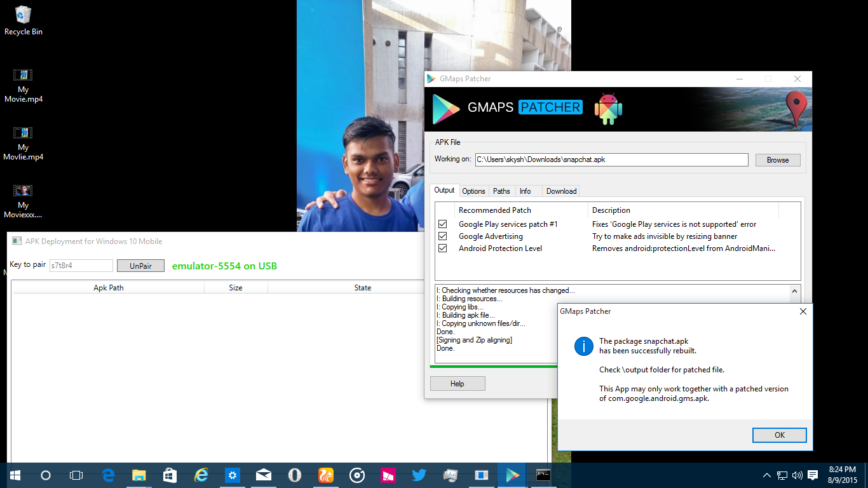This screenshot has width=868, height=488.
Task: Click the Help button in GMaps Patcher
Action: (458, 384)
